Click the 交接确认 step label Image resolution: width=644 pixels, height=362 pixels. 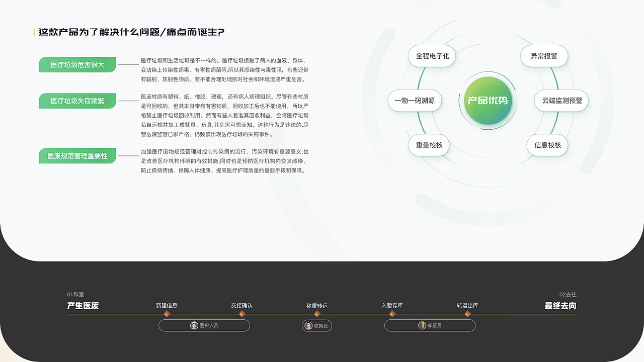point(242,306)
